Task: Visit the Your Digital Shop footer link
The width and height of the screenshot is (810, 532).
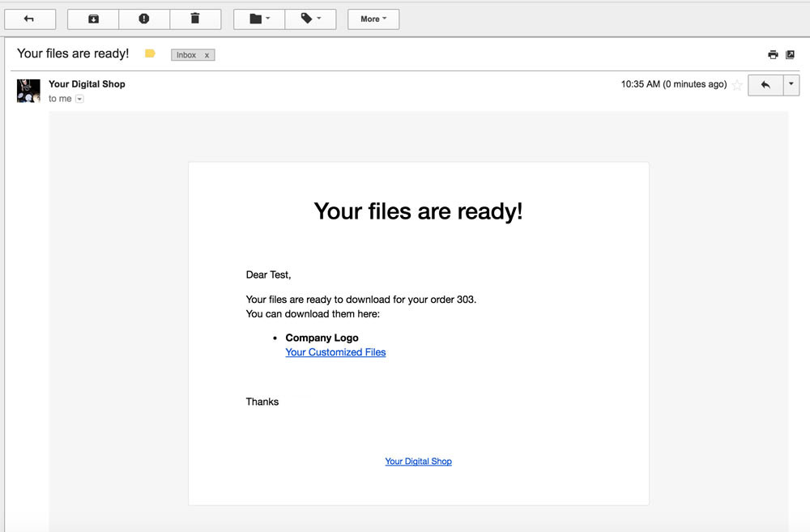Action: coord(418,461)
